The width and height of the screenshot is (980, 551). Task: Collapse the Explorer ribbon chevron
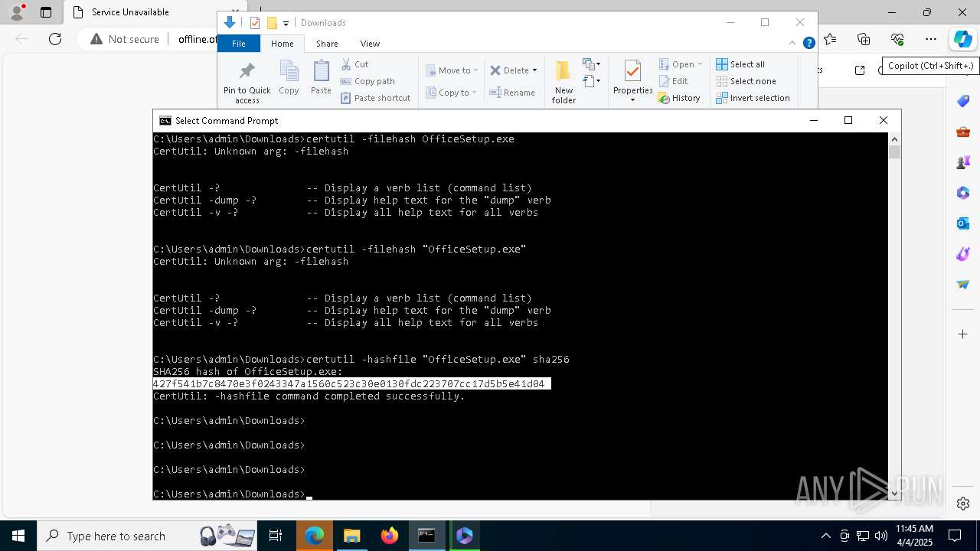(792, 44)
